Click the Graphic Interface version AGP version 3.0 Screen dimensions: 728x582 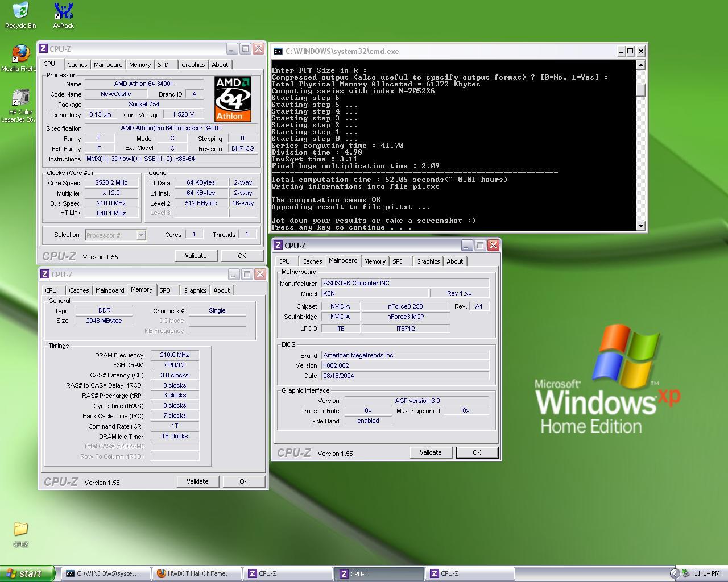(417, 401)
